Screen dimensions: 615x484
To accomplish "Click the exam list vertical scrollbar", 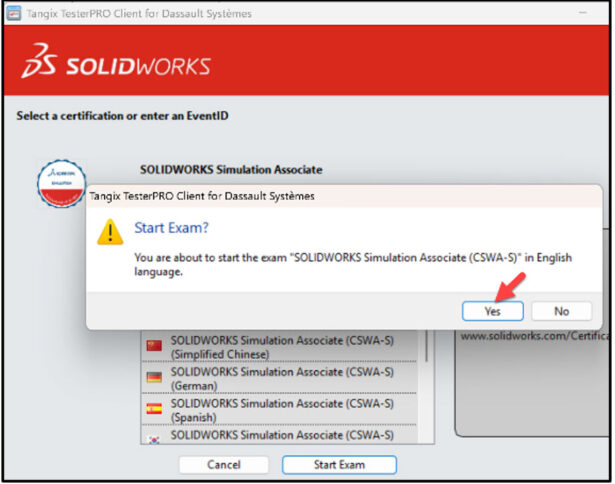I will [x=426, y=386].
